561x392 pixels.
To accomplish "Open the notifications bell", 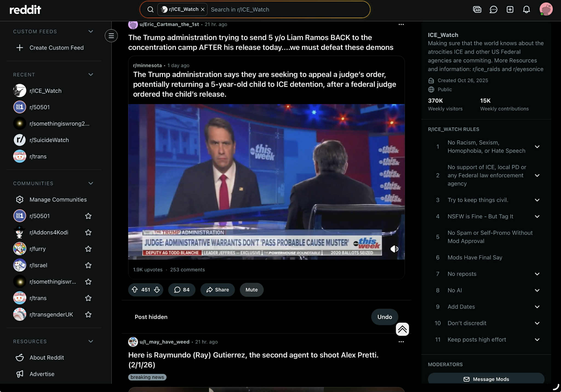I will 526,10.
